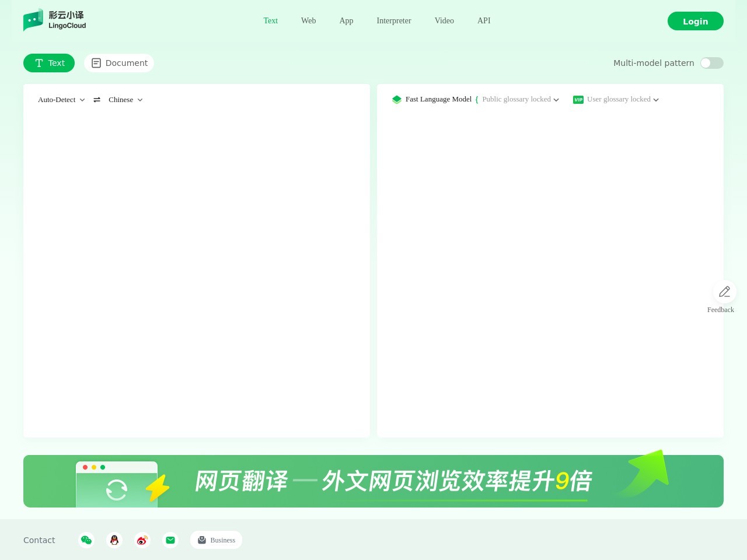Viewport: 747px width, 560px height.
Task: Go to the Web tab
Action: click(x=308, y=21)
